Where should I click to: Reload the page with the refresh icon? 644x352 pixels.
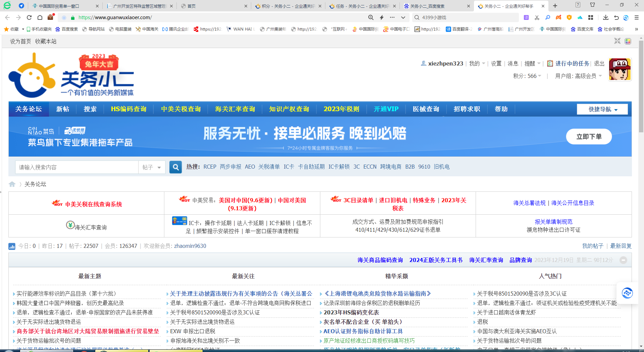coord(29,17)
